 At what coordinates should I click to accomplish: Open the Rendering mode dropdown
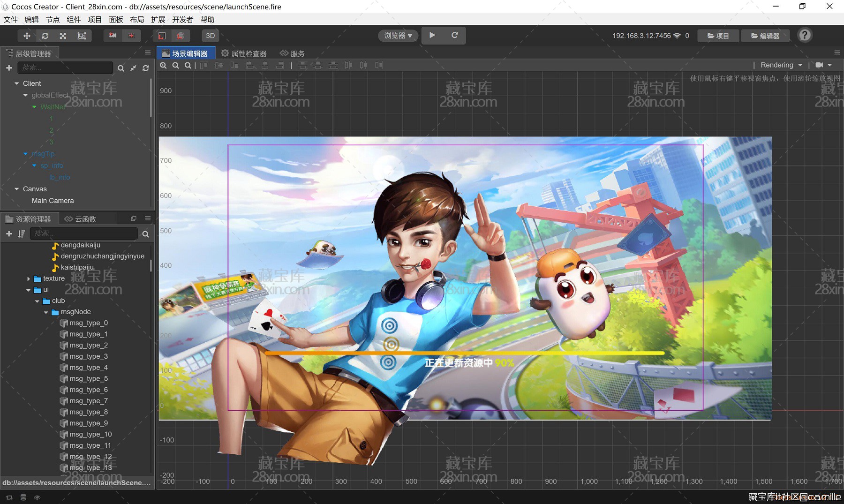pyautogui.click(x=781, y=65)
